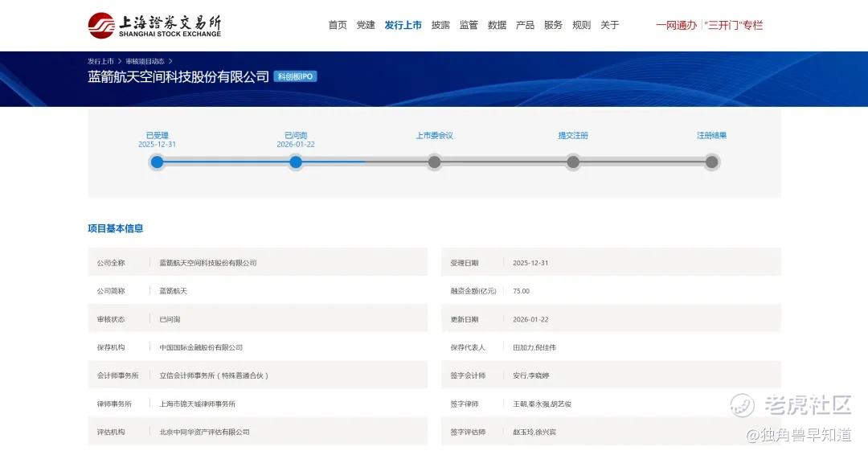Viewport: 868px width, 455px height.
Task: Click 田加力,倪佳伟 representative names
Action: coord(534,347)
